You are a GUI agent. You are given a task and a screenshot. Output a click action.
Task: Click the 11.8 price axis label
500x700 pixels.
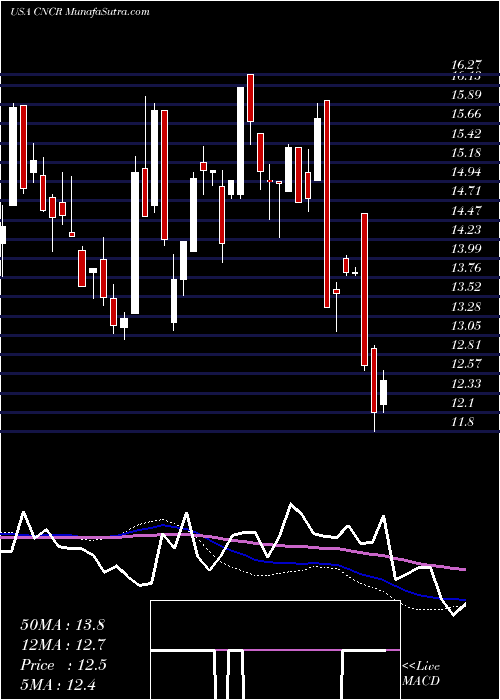[462, 422]
